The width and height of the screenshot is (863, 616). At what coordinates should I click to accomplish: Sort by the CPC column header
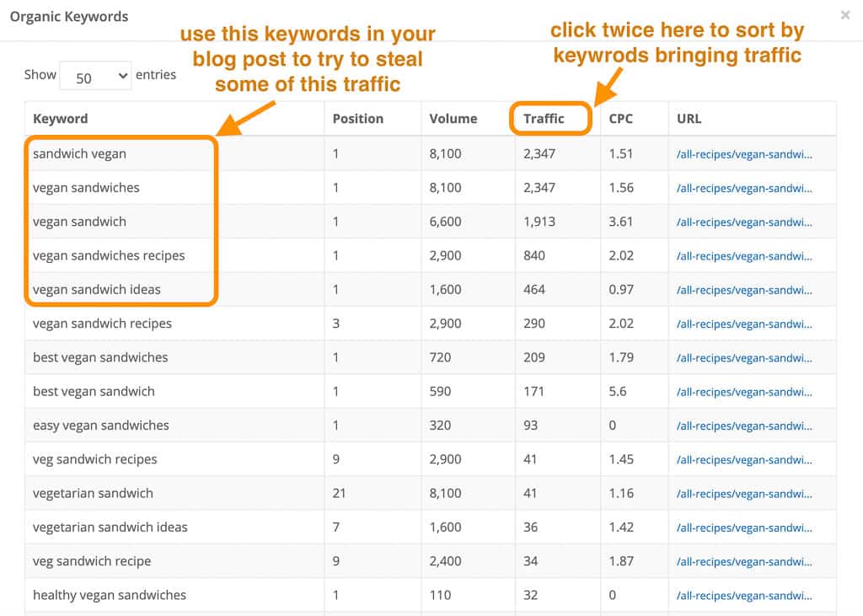click(620, 119)
